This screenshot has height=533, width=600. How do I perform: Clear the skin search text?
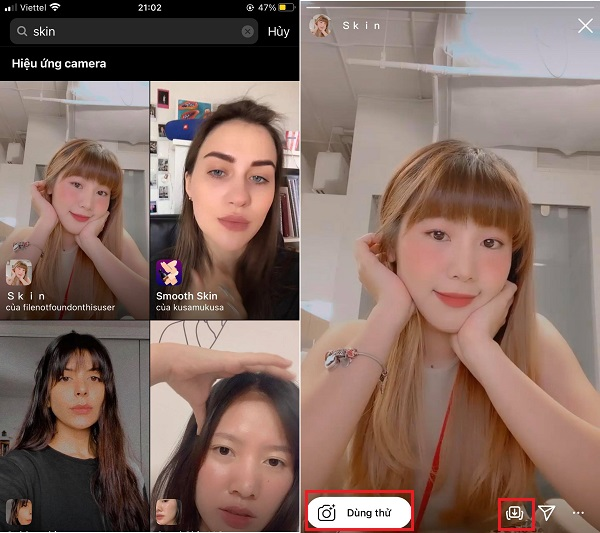point(248,31)
